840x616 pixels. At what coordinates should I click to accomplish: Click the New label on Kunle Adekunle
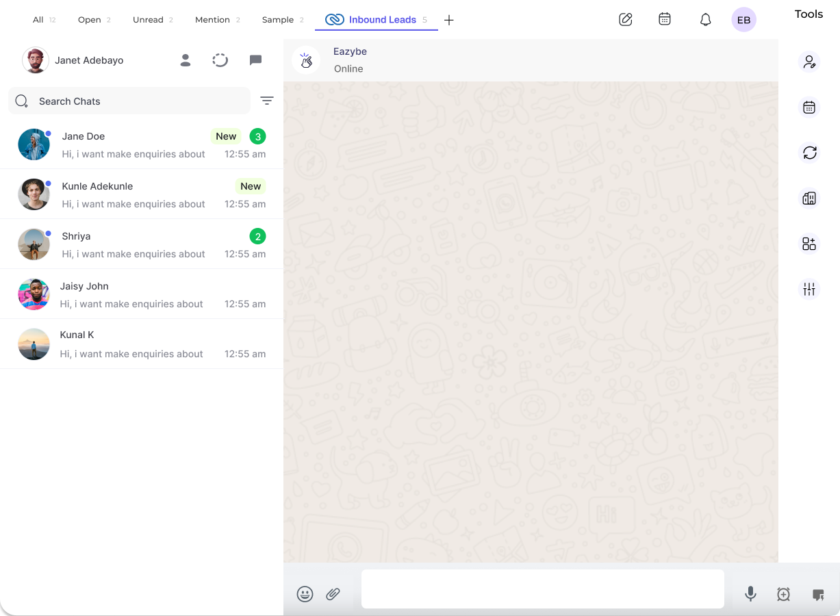point(251,186)
